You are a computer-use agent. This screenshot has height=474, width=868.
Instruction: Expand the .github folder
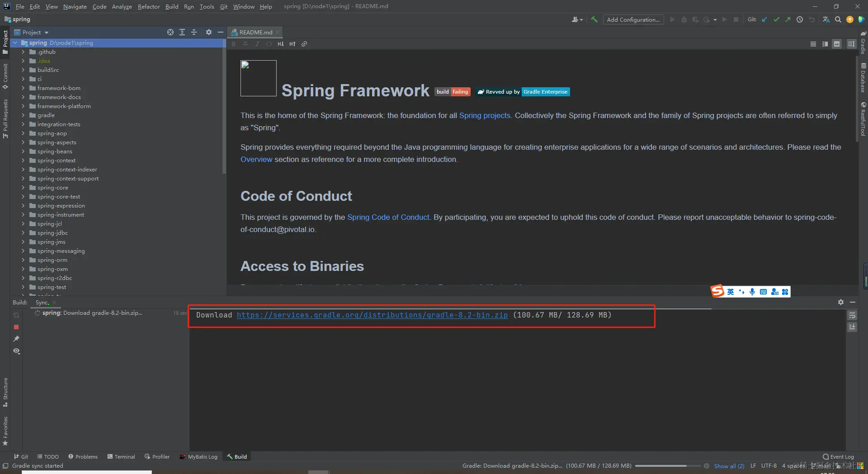[23, 52]
